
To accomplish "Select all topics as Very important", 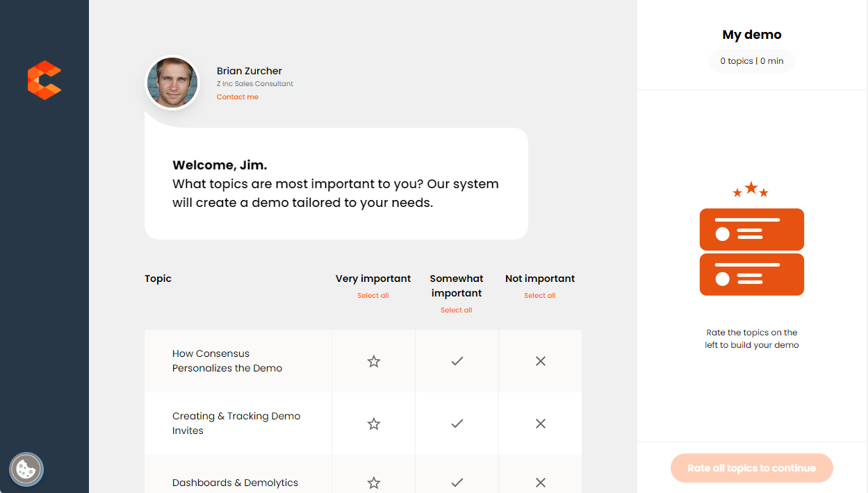I will tap(373, 295).
